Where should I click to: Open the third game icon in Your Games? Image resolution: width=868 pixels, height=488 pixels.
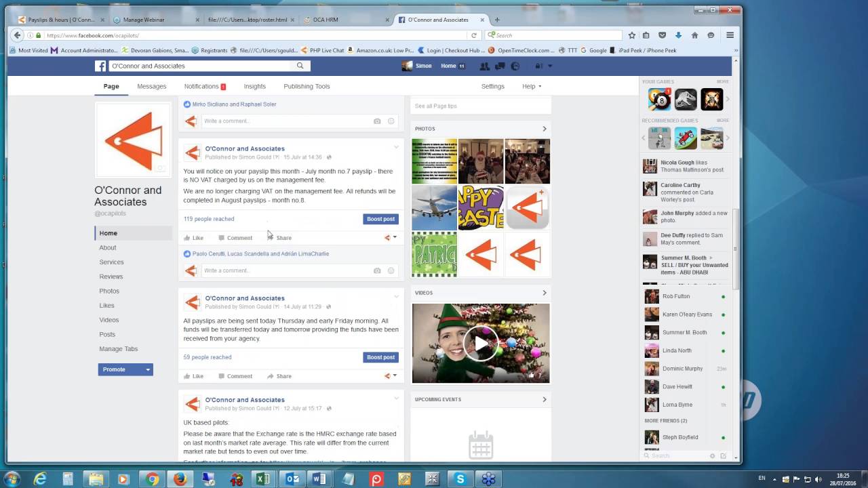pyautogui.click(x=712, y=100)
